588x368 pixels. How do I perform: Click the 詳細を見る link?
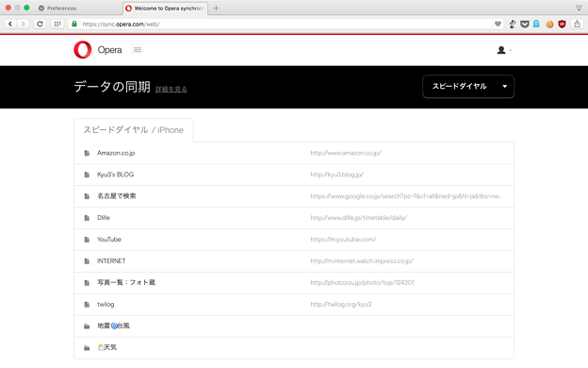click(x=171, y=89)
